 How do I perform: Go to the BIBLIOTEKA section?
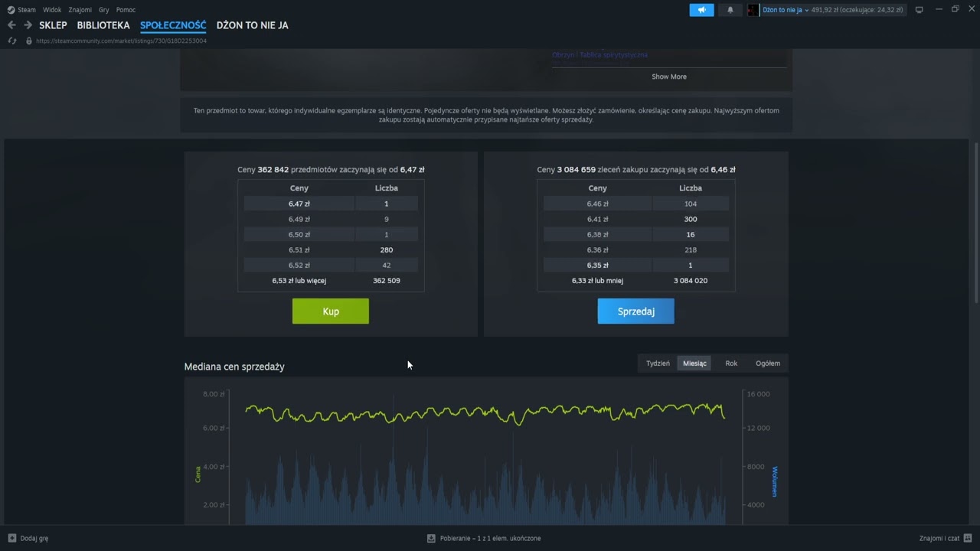[x=103, y=25]
